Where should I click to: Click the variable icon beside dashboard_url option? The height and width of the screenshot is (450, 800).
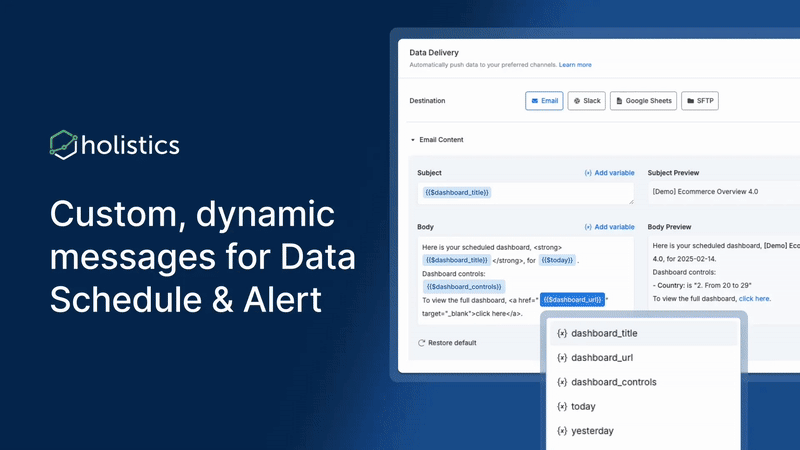click(x=562, y=358)
